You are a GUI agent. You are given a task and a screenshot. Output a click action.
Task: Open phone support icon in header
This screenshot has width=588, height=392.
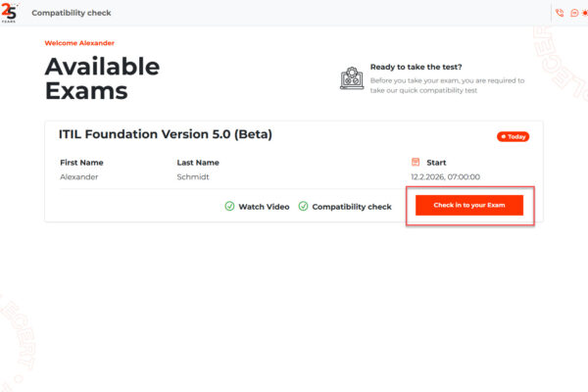[x=560, y=13]
